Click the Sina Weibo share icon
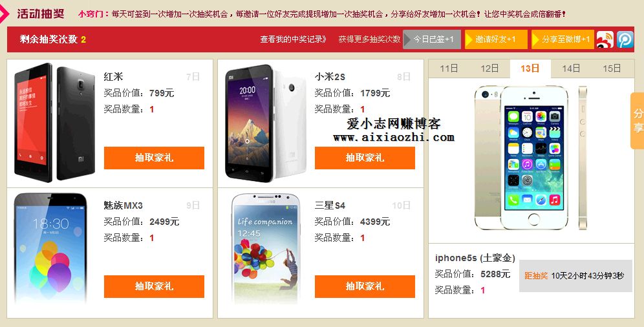644x327 pixels. pos(605,39)
